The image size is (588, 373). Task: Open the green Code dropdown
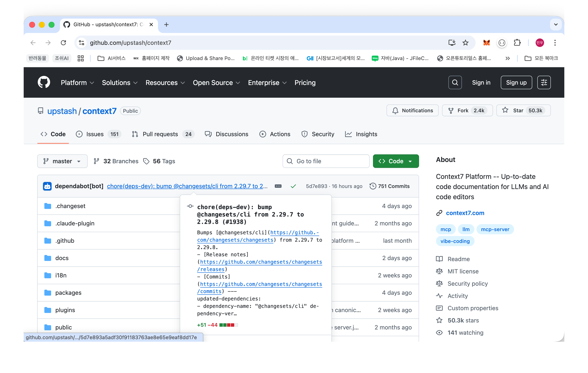click(396, 161)
